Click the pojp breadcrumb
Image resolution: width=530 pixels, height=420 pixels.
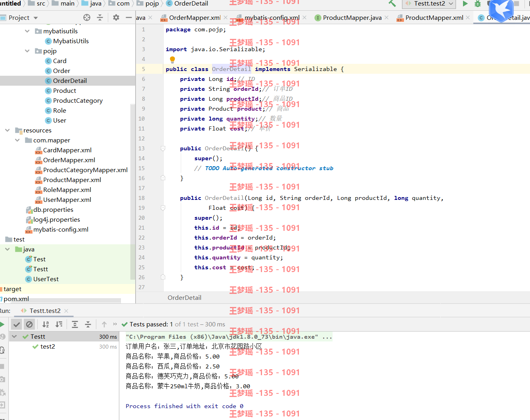coord(148,4)
